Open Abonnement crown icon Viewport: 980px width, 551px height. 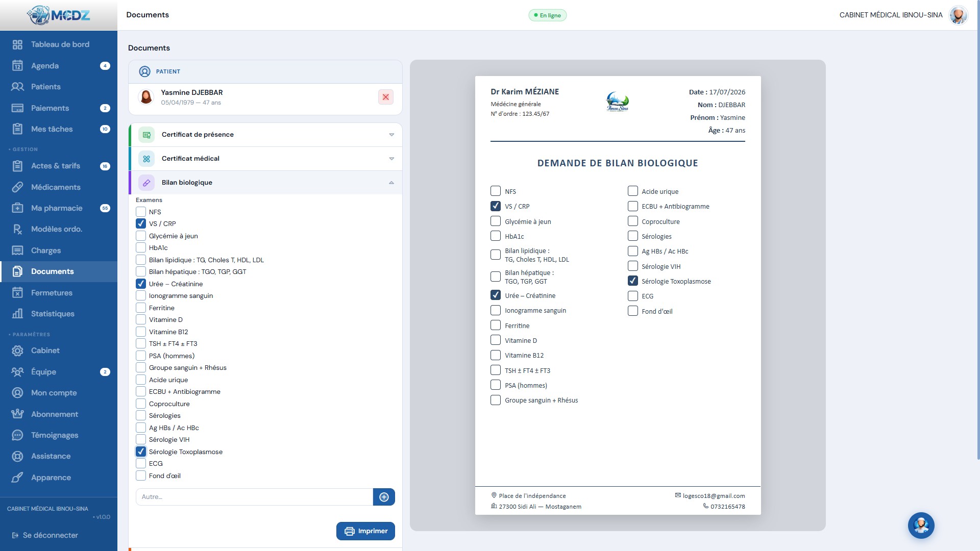17,414
